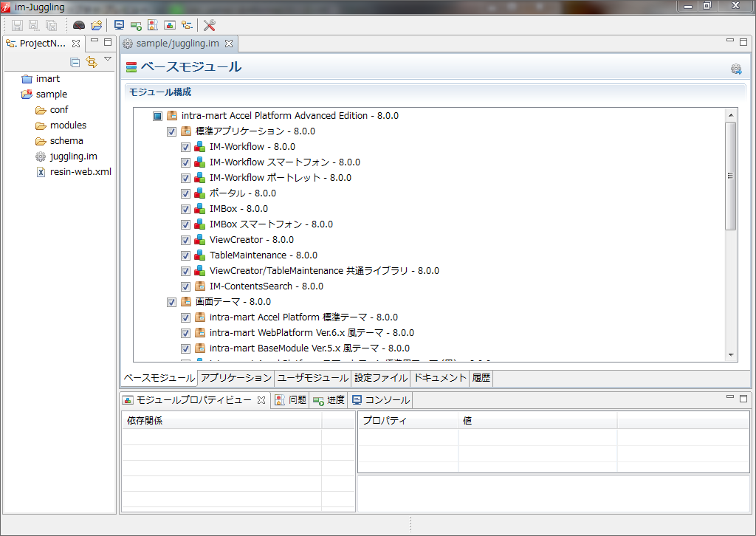Open the ドキュメント tab
The height and width of the screenshot is (536, 756).
[x=440, y=378]
